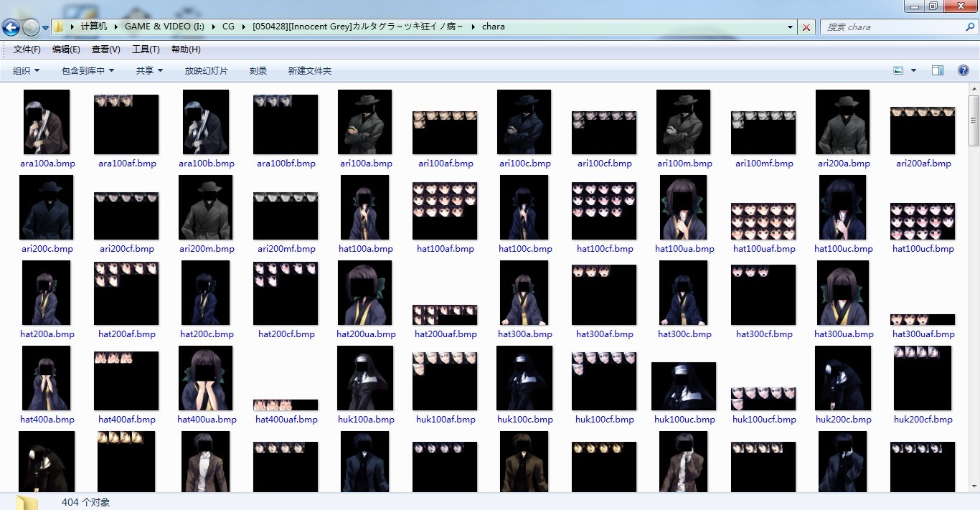980x510 pixels.
Task: Select file huk100af.bmp
Action: tap(445, 381)
